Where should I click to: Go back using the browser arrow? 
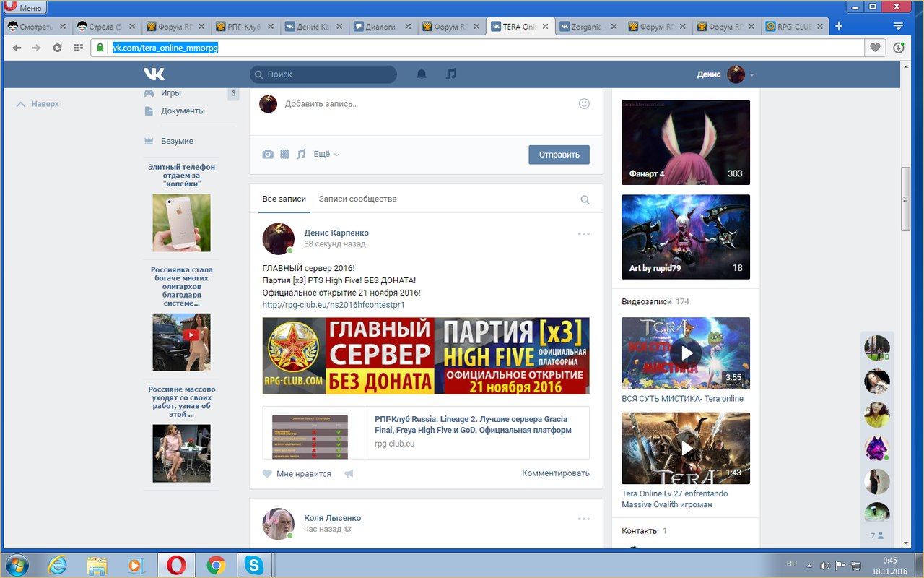point(17,48)
